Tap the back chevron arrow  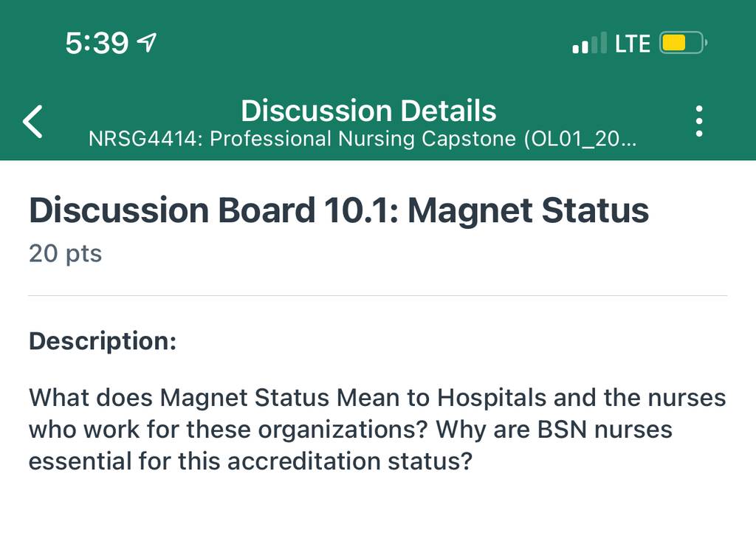tap(32, 122)
